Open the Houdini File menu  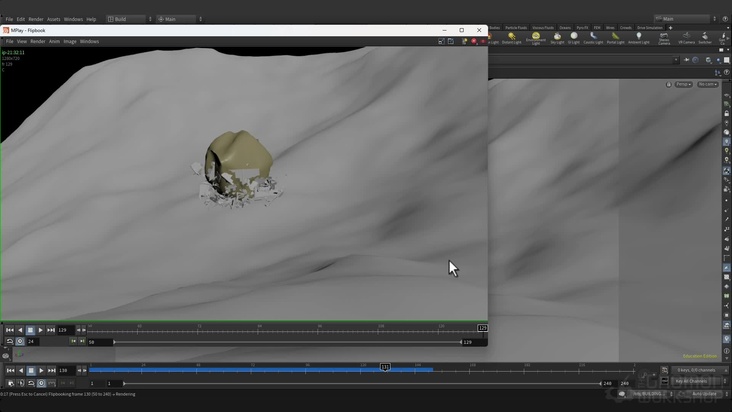pyautogui.click(x=9, y=19)
